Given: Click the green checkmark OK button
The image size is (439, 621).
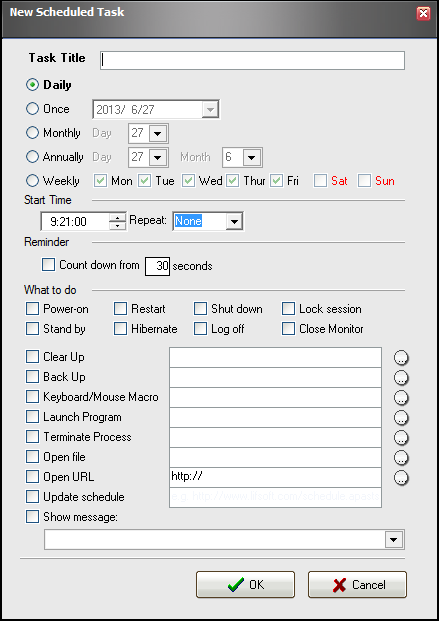Looking at the screenshot, I should click(x=245, y=585).
